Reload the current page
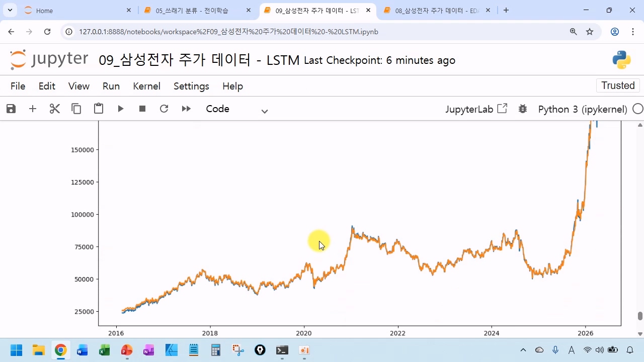The image size is (644, 362). (47, 32)
